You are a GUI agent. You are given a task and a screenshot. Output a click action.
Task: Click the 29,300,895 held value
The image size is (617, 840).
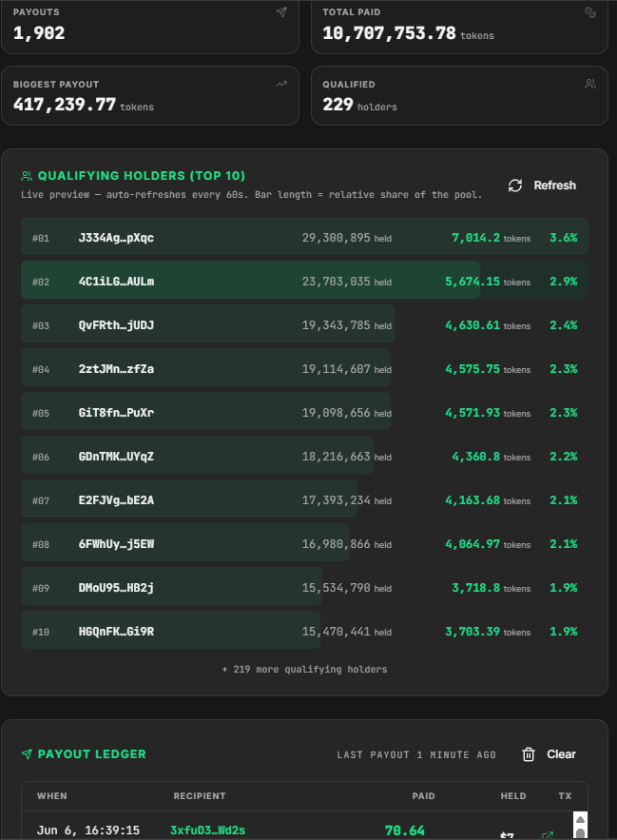pos(346,238)
